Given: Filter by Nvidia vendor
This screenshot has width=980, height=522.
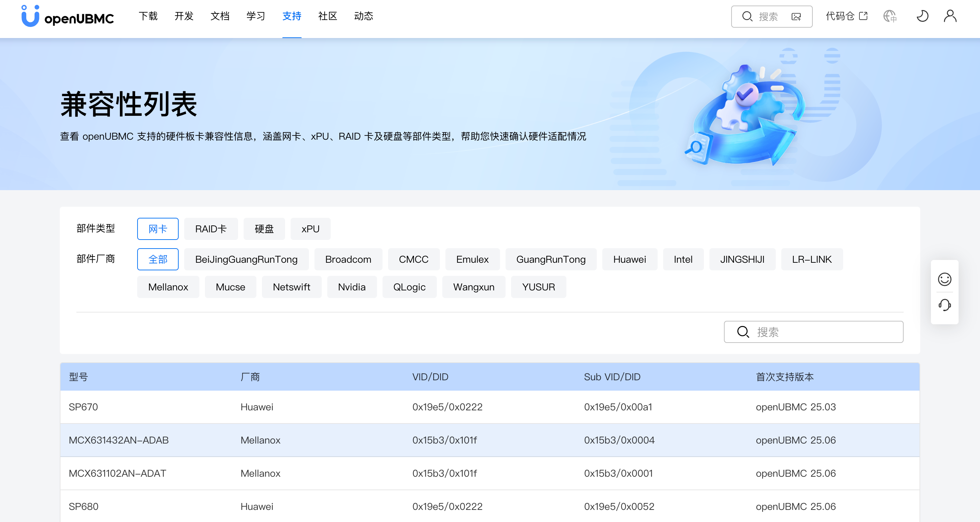Looking at the screenshot, I should 351,287.
